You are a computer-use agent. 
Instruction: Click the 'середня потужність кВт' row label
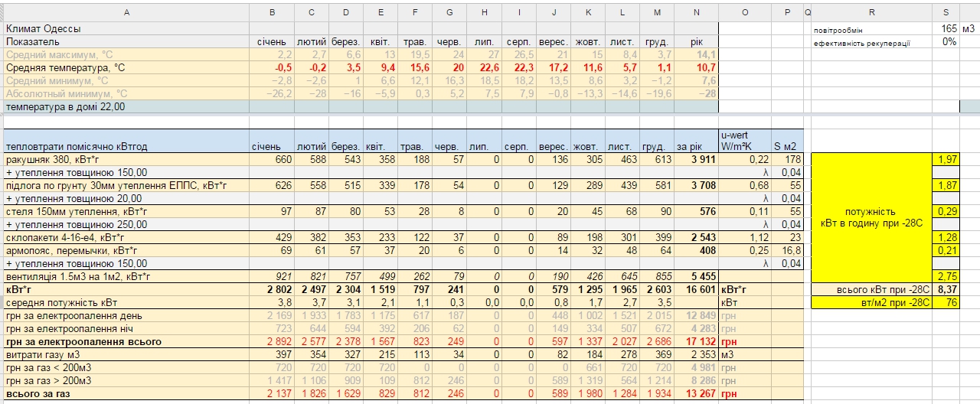[127, 302]
